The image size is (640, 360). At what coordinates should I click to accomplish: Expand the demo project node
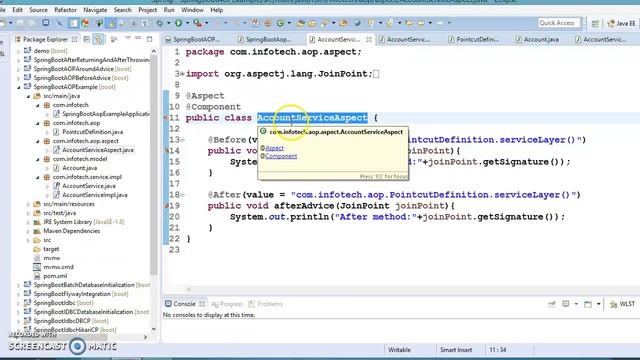click(x=18, y=51)
